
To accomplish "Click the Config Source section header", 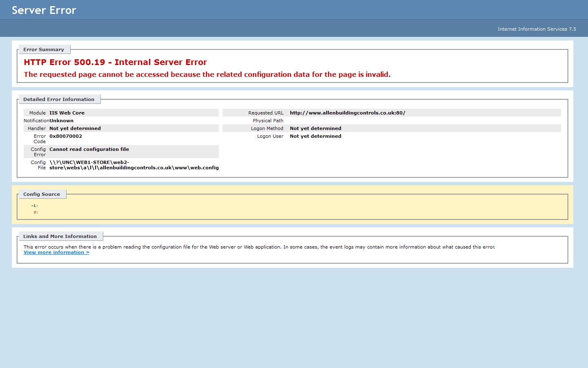I will (42, 194).
